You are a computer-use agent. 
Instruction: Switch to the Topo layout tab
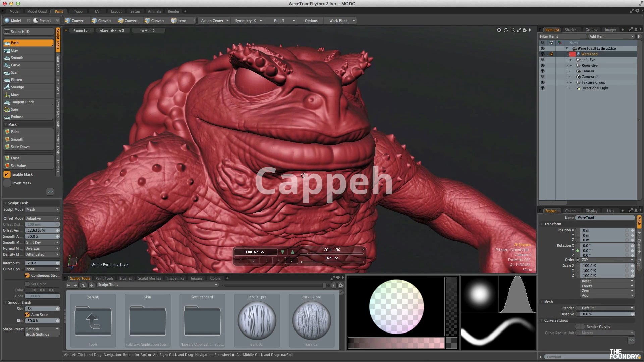coord(78,11)
